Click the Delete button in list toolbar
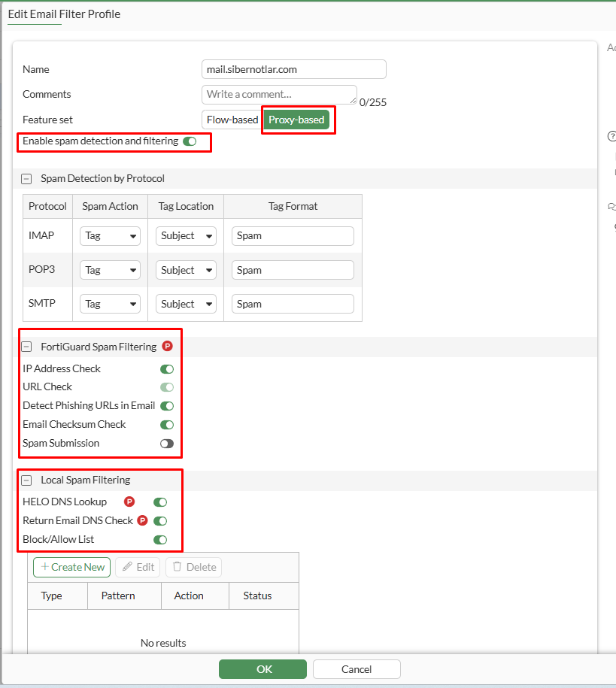Image resolution: width=616 pixels, height=688 pixels. click(193, 567)
